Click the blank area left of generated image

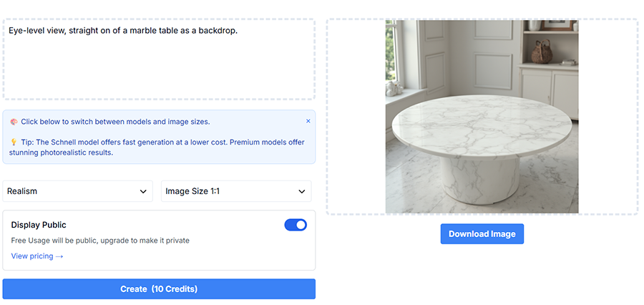[x=356, y=117]
